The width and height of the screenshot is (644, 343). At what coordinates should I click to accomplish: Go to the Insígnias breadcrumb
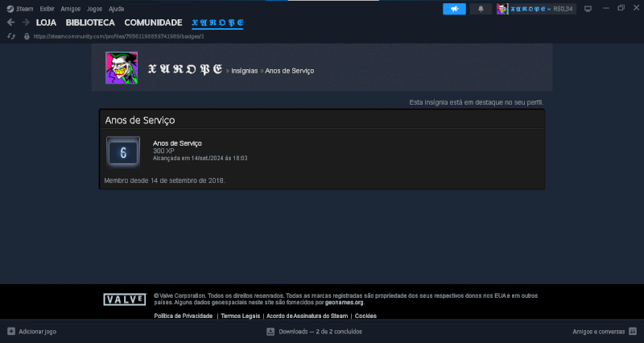(245, 71)
